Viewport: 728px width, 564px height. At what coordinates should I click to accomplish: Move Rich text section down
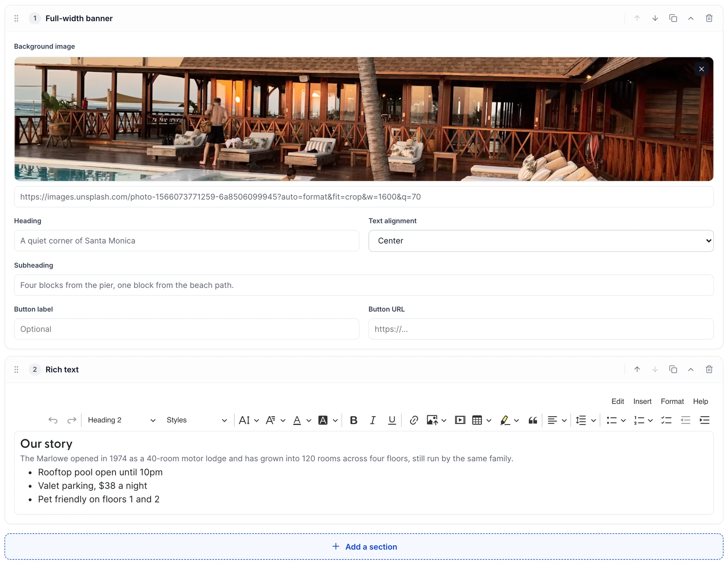point(655,369)
